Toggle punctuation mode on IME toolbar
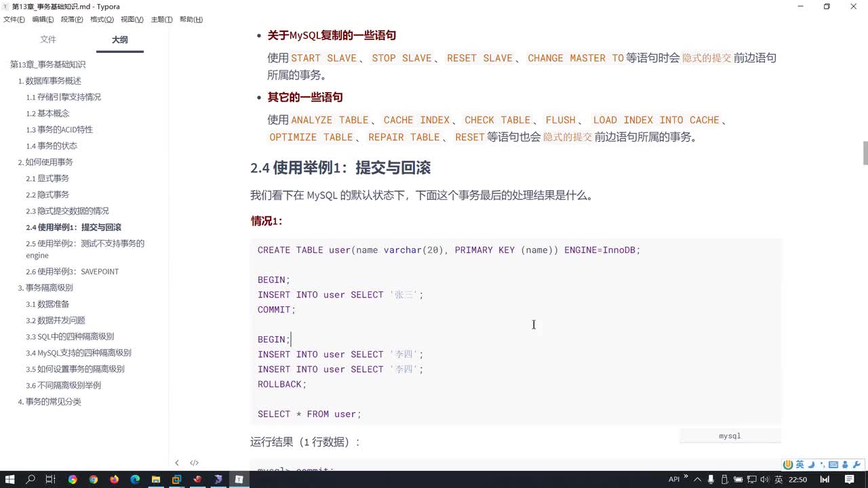 (823, 464)
